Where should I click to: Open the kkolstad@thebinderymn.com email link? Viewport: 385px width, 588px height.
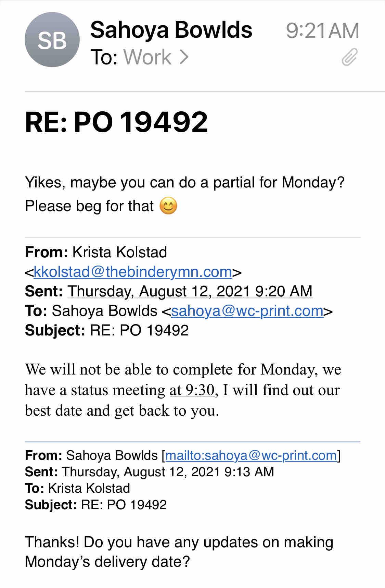(x=133, y=272)
